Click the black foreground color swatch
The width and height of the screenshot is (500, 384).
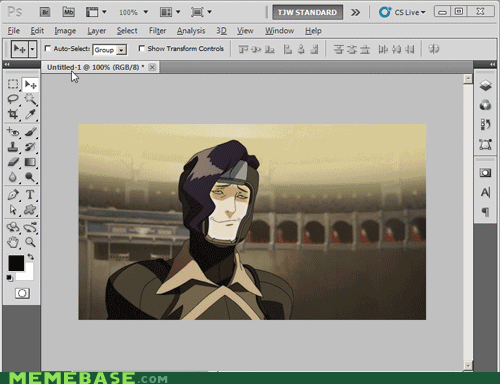pyautogui.click(x=15, y=263)
